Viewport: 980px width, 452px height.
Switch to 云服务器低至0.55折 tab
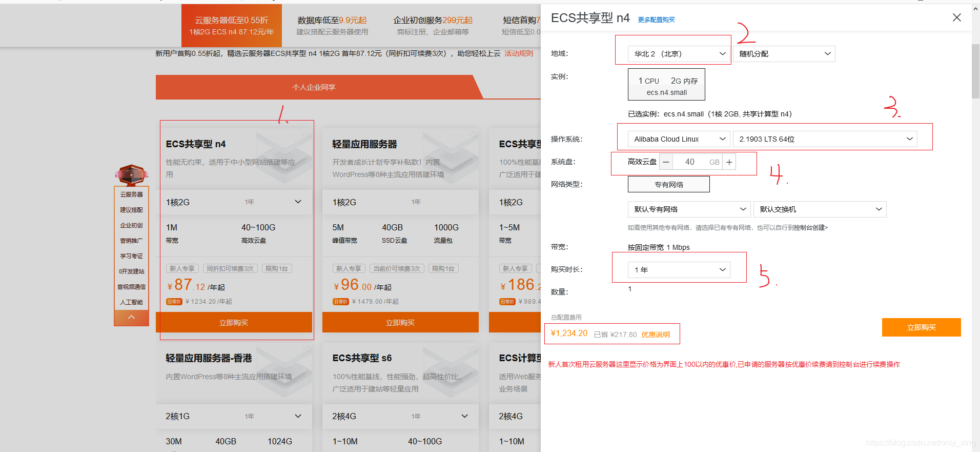232,26
